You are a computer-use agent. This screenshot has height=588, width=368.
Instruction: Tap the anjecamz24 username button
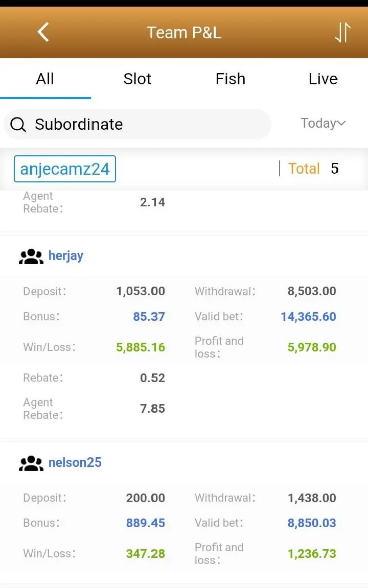click(x=65, y=169)
